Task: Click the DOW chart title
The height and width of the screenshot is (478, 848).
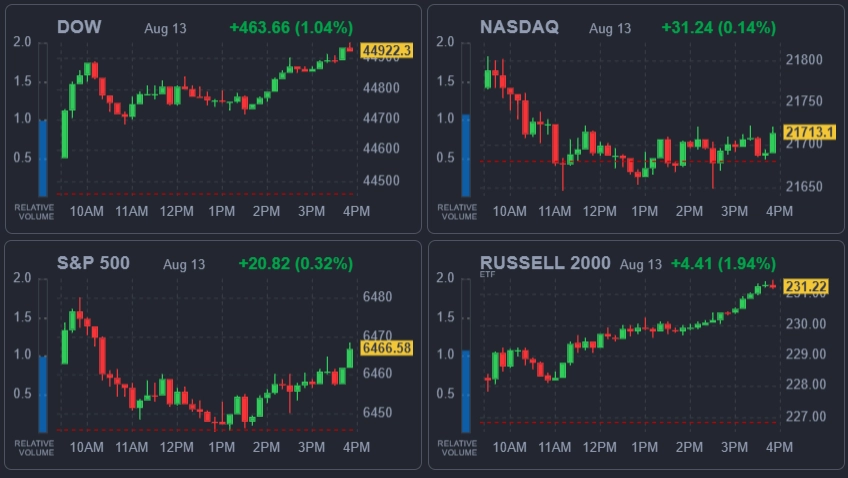Action: 79,27
